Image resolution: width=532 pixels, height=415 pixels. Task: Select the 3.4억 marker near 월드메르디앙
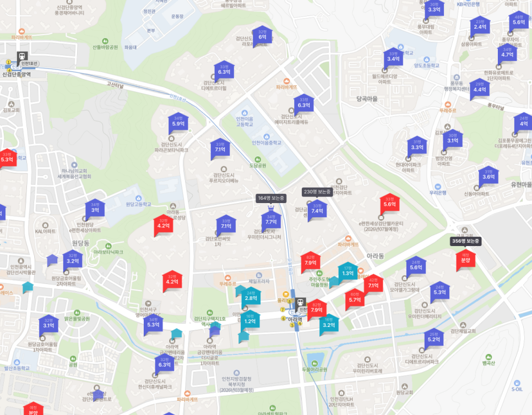tap(393, 58)
